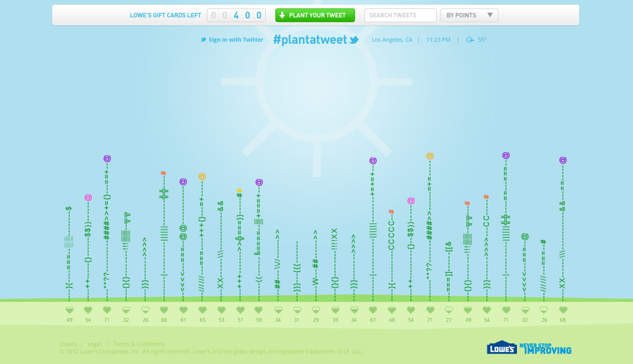The image size is (633, 364).
Task: Click the Twitter bird beside #plantatweet
Action: click(x=354, y=40)
